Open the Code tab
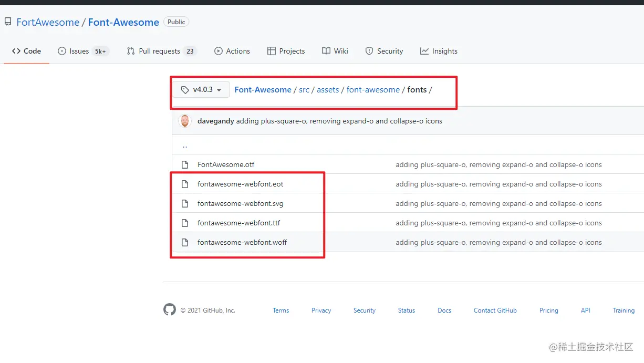The width and height of the screenshot is (644, 363). click(26, 51)
